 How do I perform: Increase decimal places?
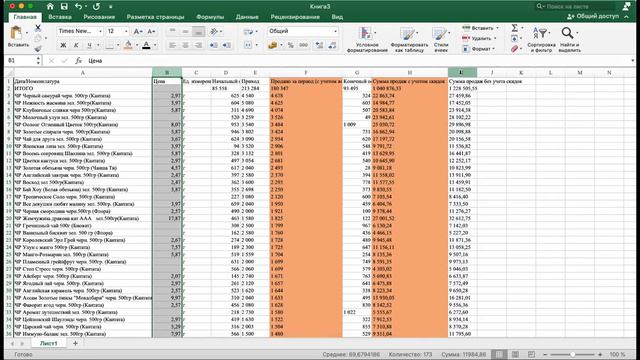(x=319, y=45)
